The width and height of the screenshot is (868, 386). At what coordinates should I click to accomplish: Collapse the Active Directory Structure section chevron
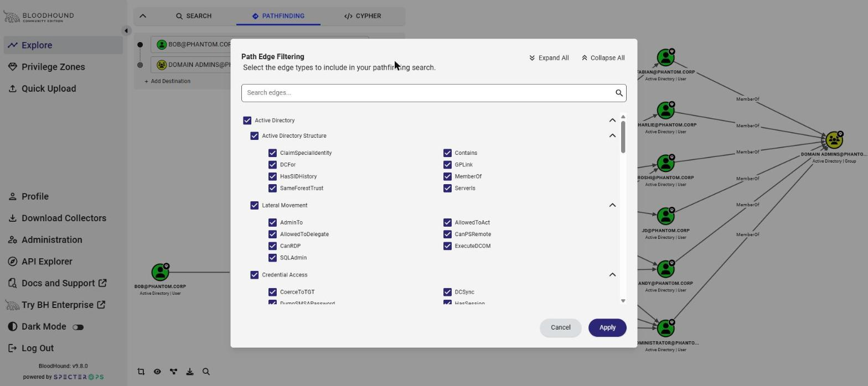click(612, 135)
